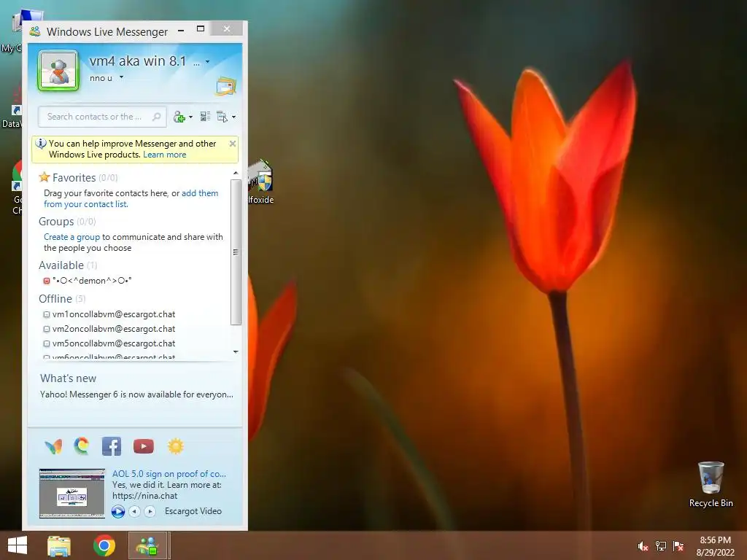Open personal message dropdown arrow
The image size is (747, 560).
click(122, 77)
